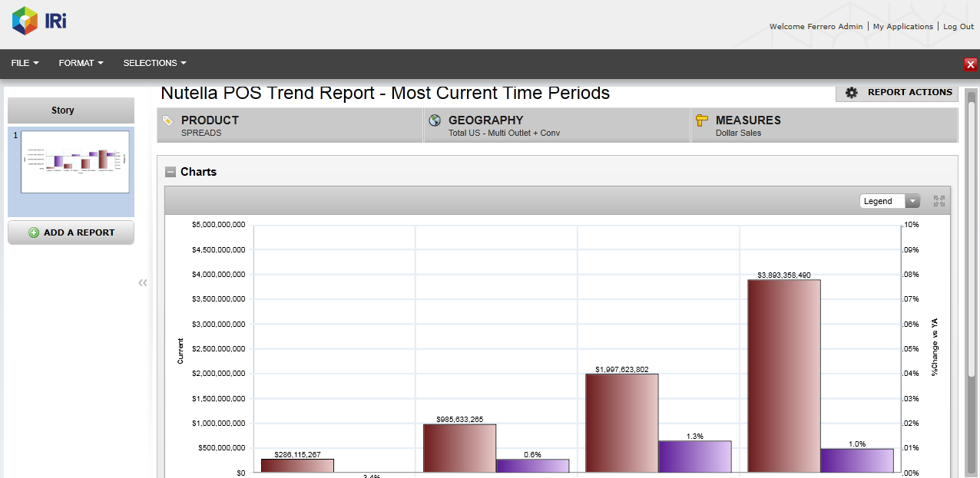The image size is (980, 478).
Task: Click the gear icon in Report Actions
Action: (x=851, y=93)
